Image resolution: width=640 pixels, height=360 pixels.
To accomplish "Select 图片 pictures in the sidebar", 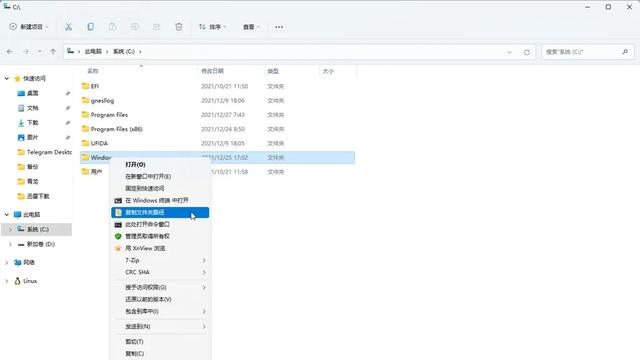I will point(33,137).
